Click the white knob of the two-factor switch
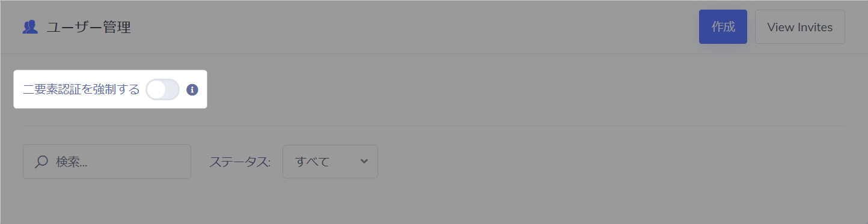The height and width of the screenshot is (224, 868). click(157, 89)
